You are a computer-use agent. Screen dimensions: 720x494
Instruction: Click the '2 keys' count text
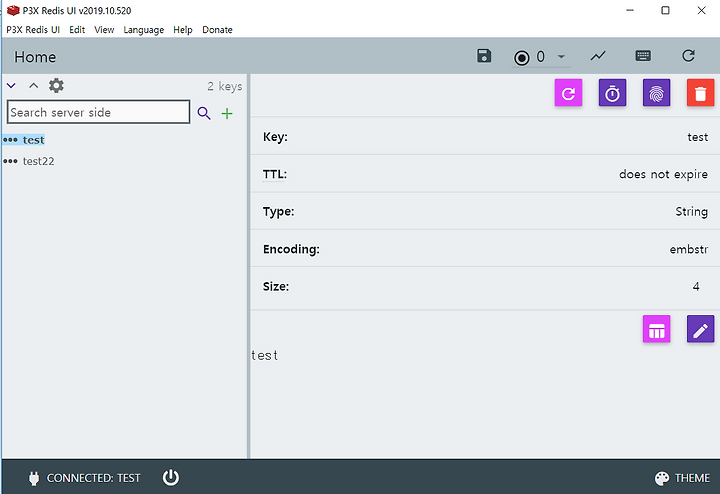pos(225,86)
